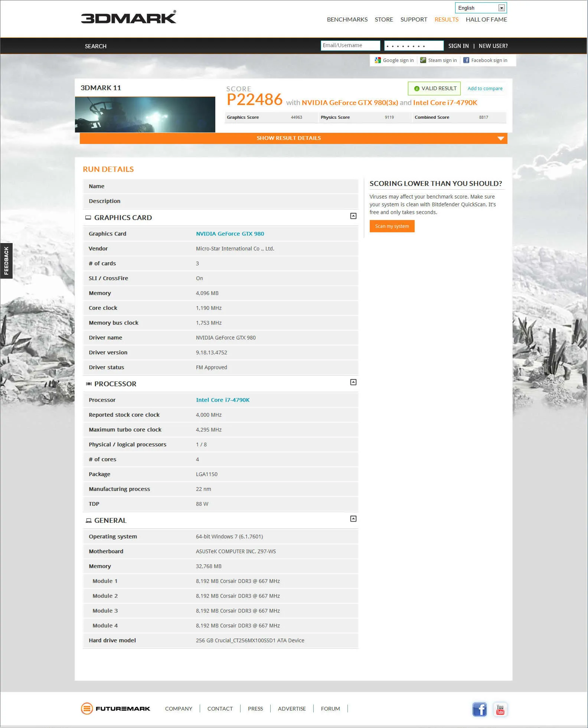Select the 88 W TDP value
The image size is (588, 728).
coord(202,504)
